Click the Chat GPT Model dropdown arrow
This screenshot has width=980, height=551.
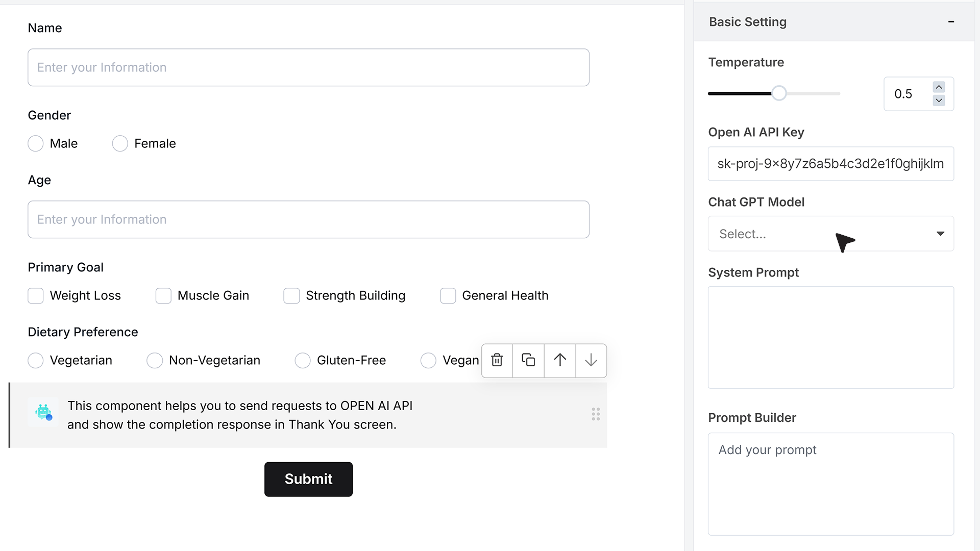pyautogui.click(x=940, y=234)
